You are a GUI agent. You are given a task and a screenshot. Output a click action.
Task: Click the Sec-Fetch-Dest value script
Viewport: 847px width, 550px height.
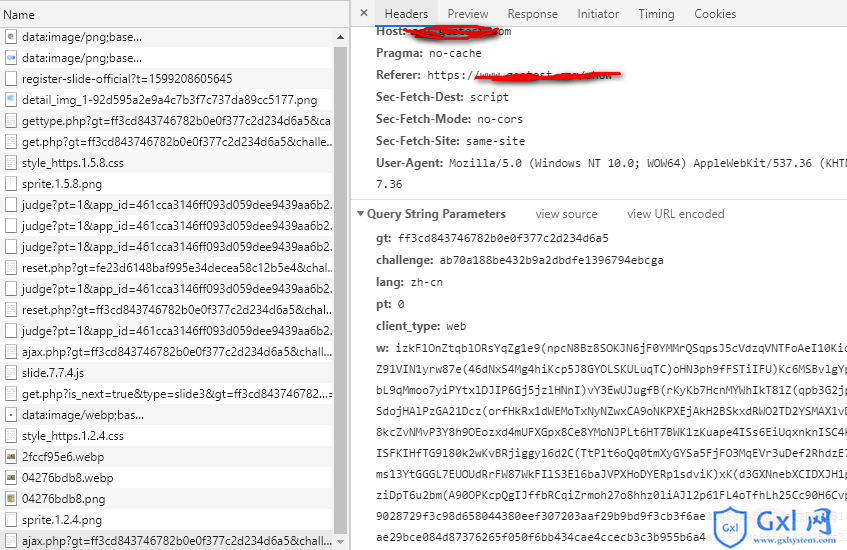click(x=489, y=97)
